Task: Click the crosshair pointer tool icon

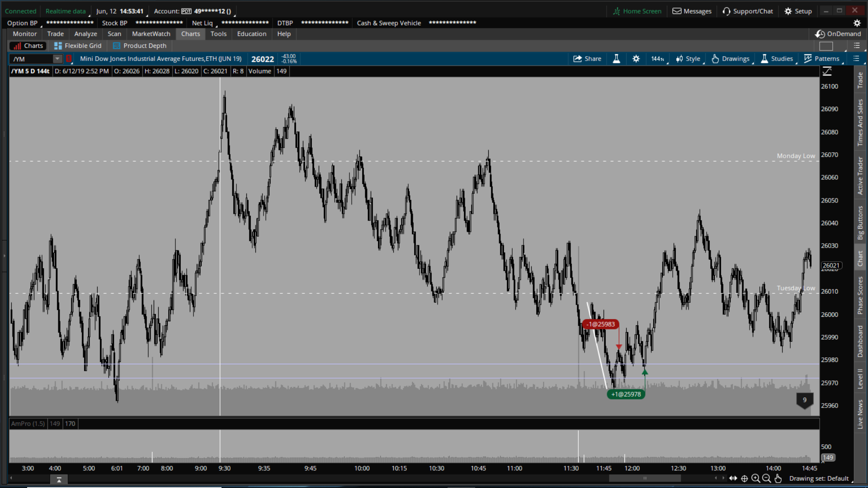Action: click(x=745, y=479)
